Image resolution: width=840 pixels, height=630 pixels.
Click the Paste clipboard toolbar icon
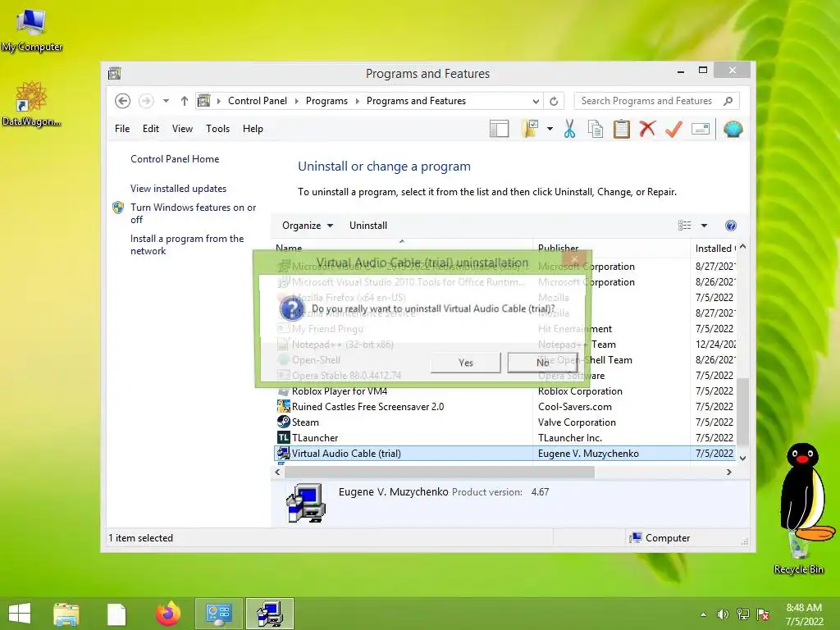pos(622,129)
